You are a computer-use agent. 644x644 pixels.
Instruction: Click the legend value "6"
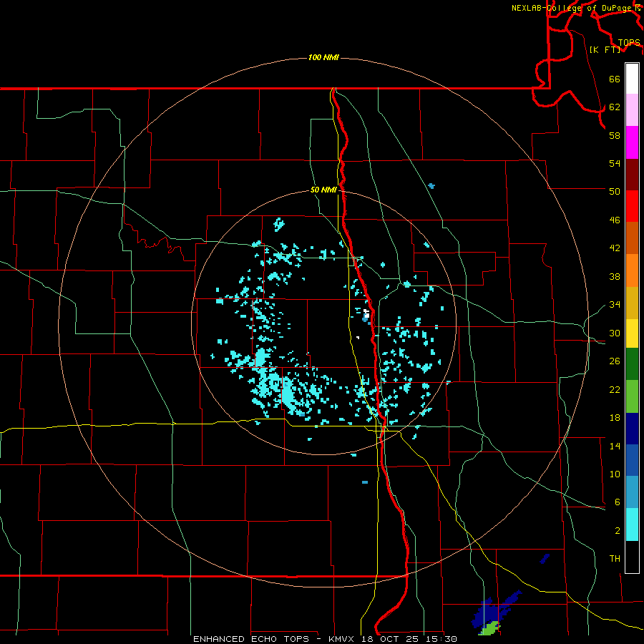coord(617,502)
